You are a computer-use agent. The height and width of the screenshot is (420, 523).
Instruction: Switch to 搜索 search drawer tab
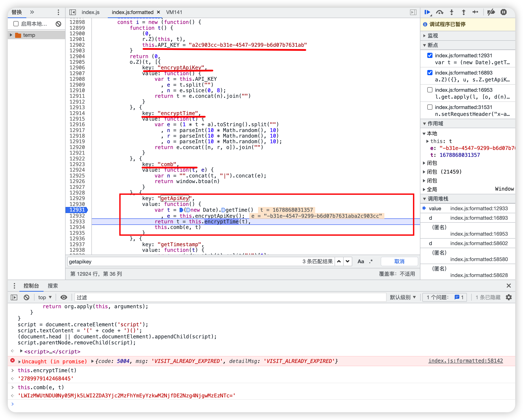(53, 286)
